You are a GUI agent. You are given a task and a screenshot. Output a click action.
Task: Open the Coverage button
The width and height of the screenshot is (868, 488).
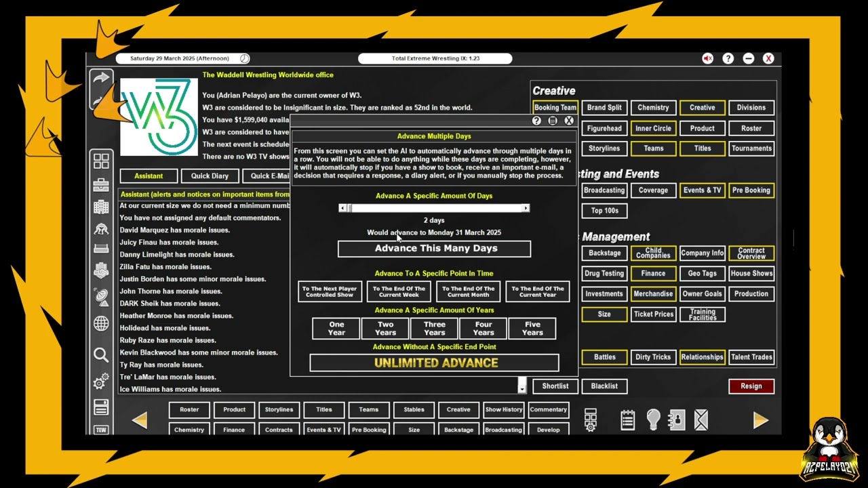point(653,190)
